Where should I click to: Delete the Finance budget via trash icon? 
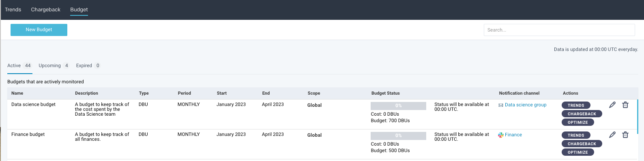click(x=625, y=135)
